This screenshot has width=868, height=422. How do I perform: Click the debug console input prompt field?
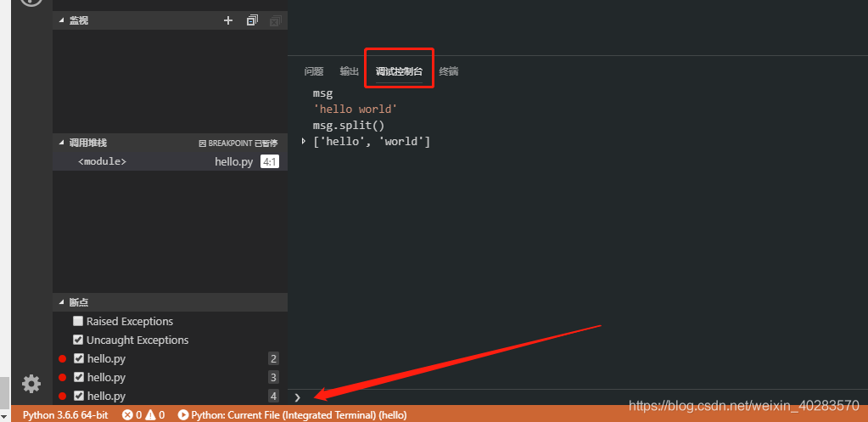576,397
